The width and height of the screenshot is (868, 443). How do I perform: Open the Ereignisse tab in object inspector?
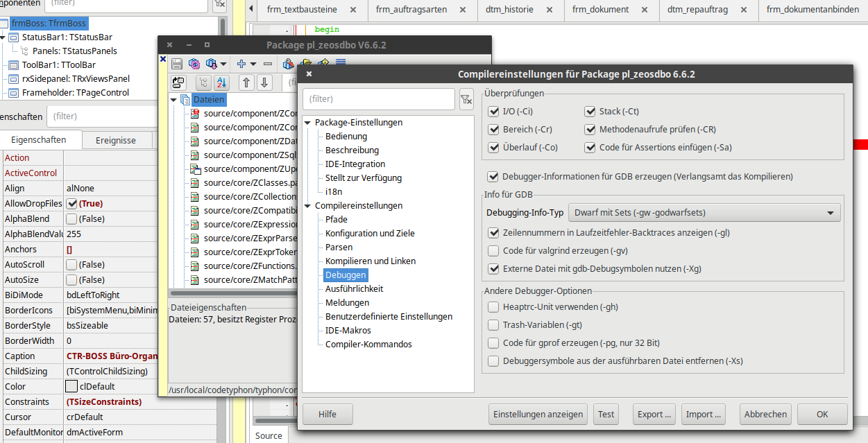[x=116, y=140]
